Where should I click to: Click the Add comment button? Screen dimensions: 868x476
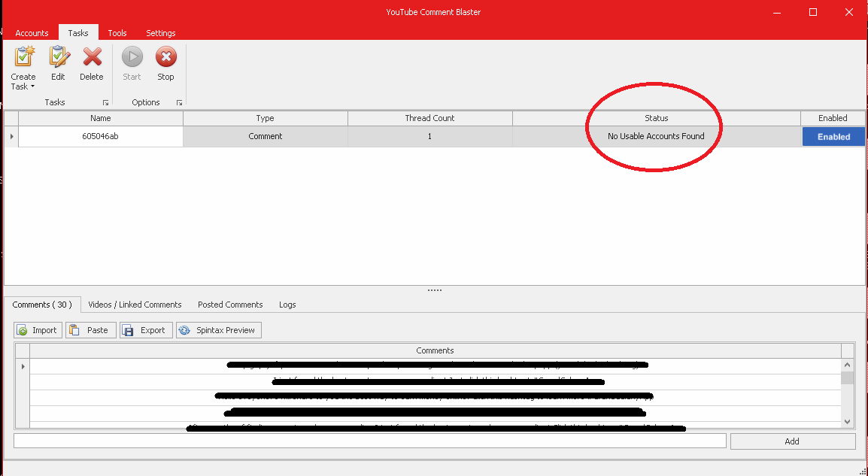793,441
